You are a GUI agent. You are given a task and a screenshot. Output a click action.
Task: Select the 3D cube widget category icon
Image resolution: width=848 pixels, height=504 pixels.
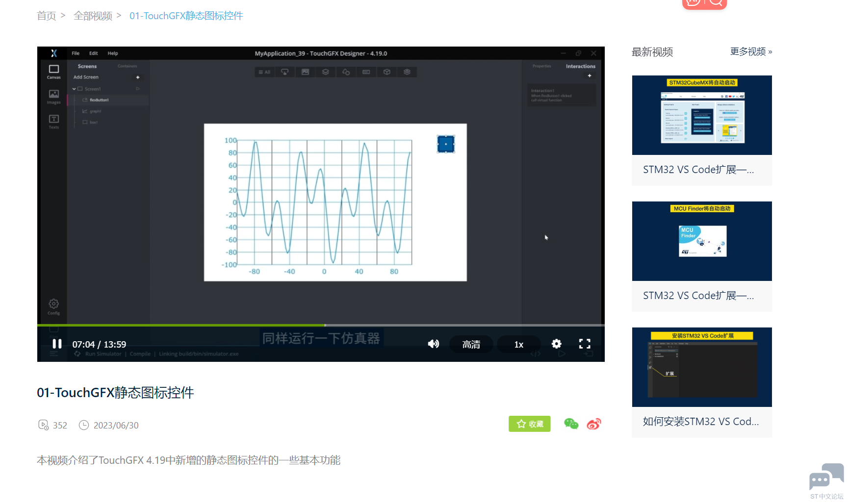[x=386, y=72]
